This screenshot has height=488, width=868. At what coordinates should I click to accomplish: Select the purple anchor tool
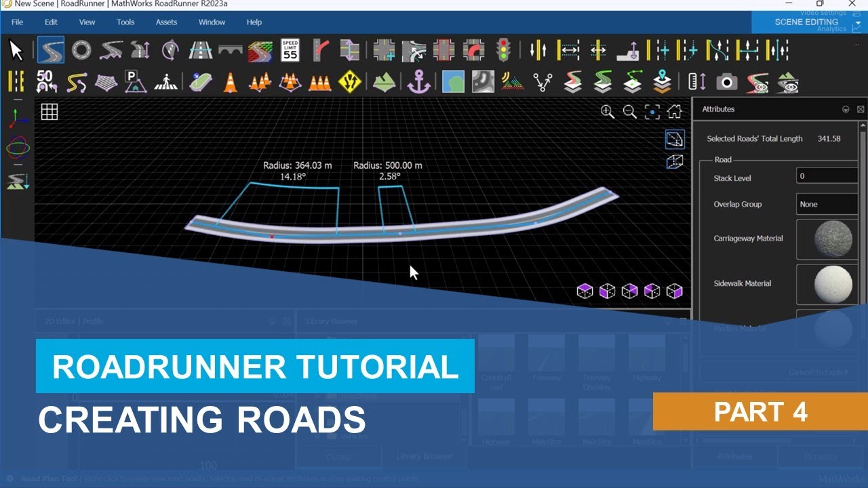point(419,83)
